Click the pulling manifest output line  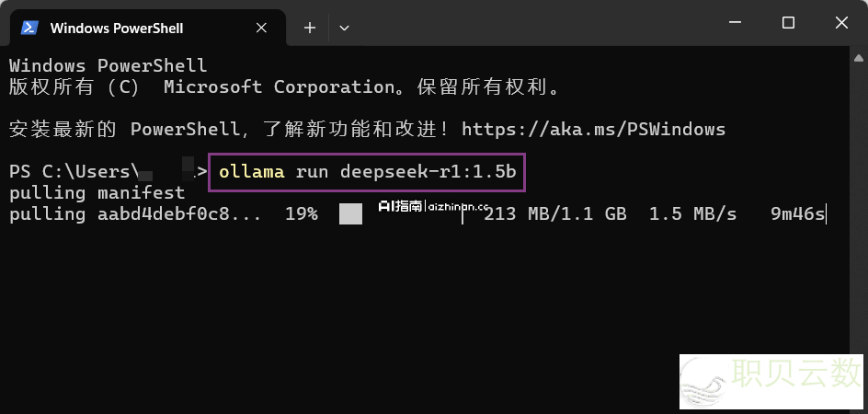[x=97, y=193]
